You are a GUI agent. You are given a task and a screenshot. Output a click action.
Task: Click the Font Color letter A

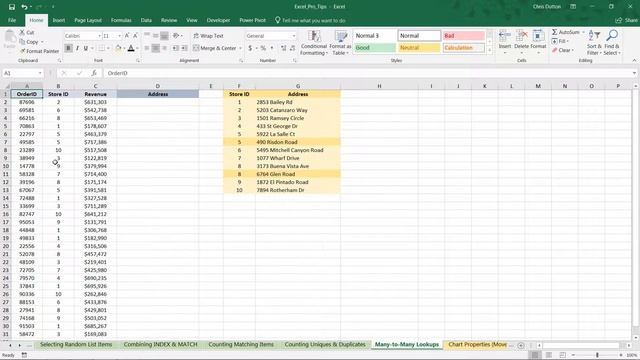click(x=131, y=48)
